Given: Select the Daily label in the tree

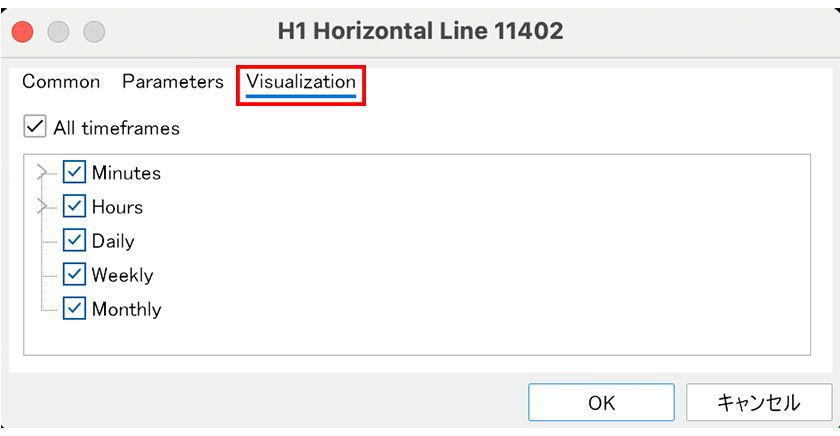Looking at the screenshot, I should point(113,241).
